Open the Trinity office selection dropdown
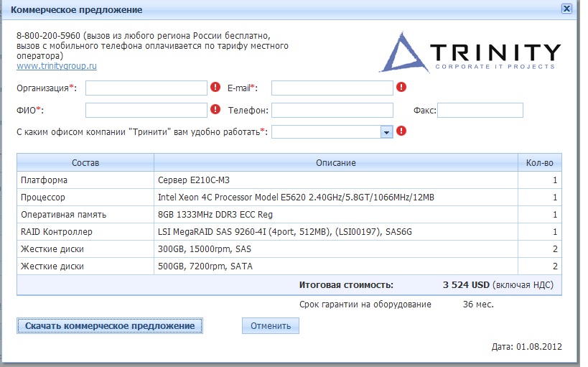The image size is (588, 367). 386,132
